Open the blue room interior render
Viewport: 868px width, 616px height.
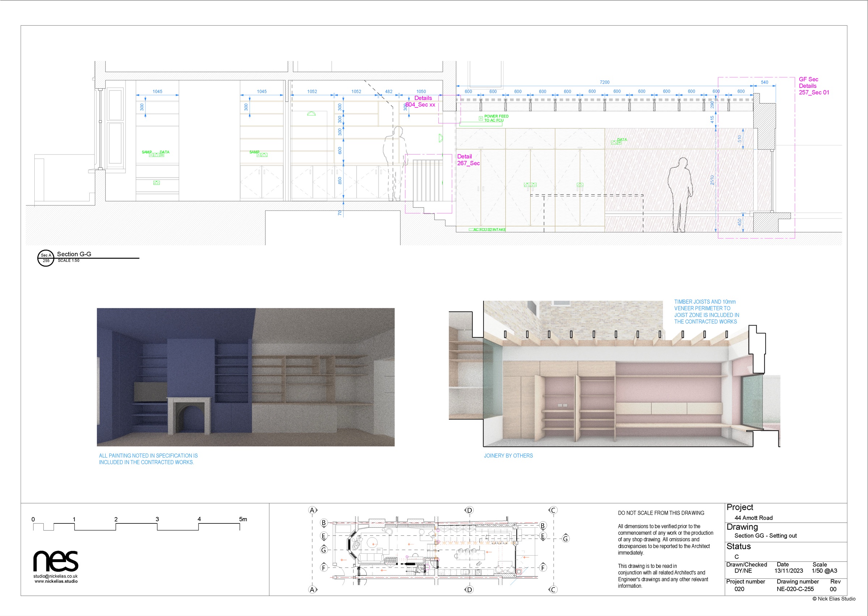245,377
